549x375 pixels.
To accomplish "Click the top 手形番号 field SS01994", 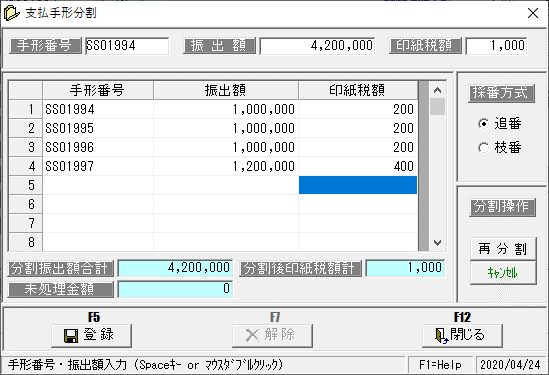I will coord(127,46).
